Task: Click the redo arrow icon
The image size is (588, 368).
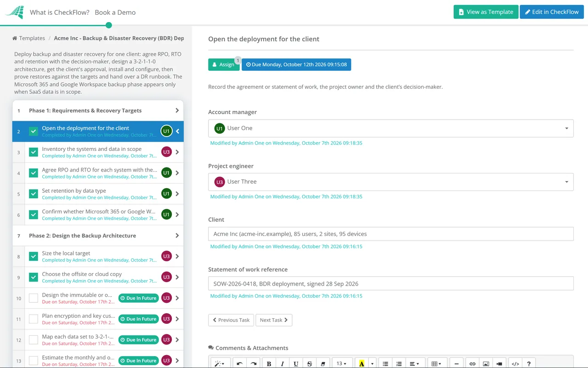Action: pos(253,363)
